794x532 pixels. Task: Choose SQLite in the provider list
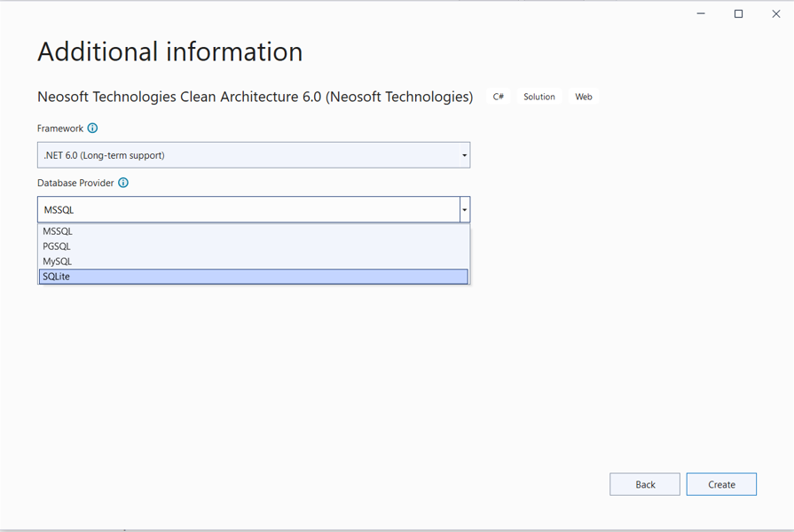(253, 277)
